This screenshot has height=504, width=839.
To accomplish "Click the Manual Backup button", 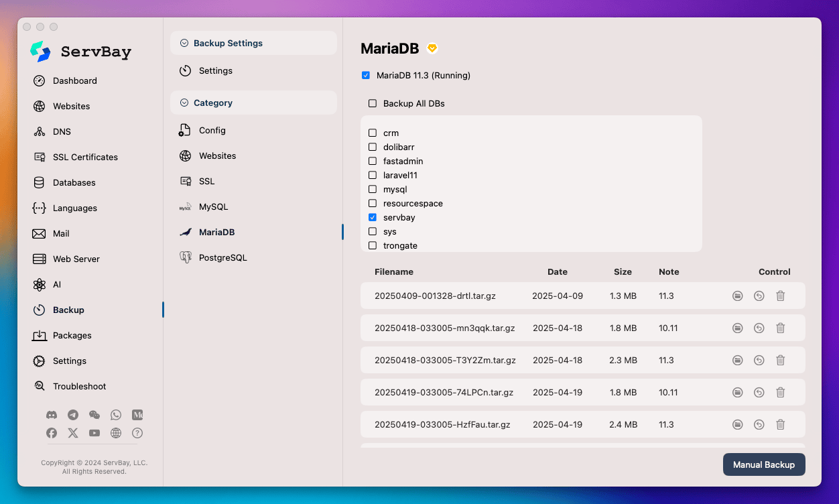I will (763, 464).
